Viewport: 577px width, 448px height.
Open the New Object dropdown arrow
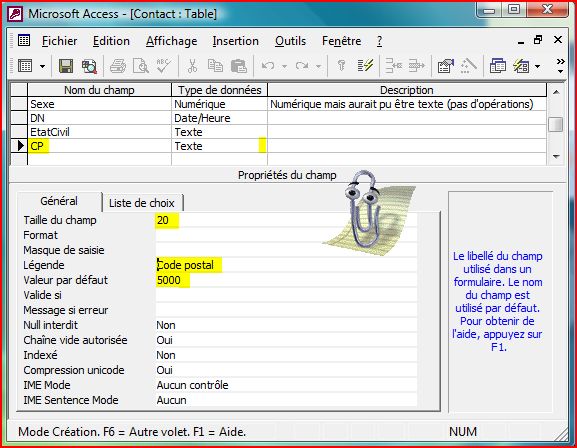[x=538, y=67]
